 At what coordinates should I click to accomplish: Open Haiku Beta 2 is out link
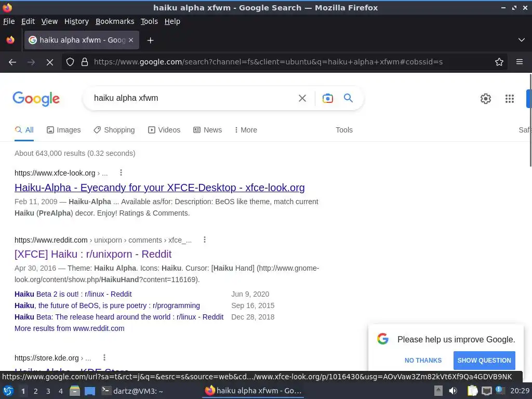[73, 294]
